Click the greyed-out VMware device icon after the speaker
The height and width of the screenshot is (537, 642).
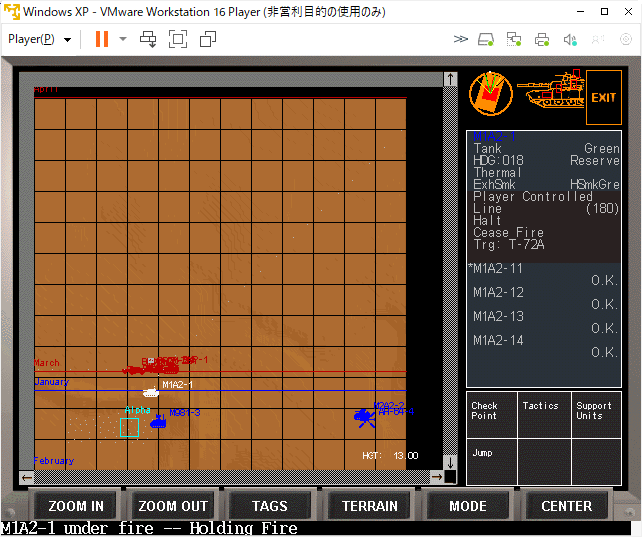(598, 39)
